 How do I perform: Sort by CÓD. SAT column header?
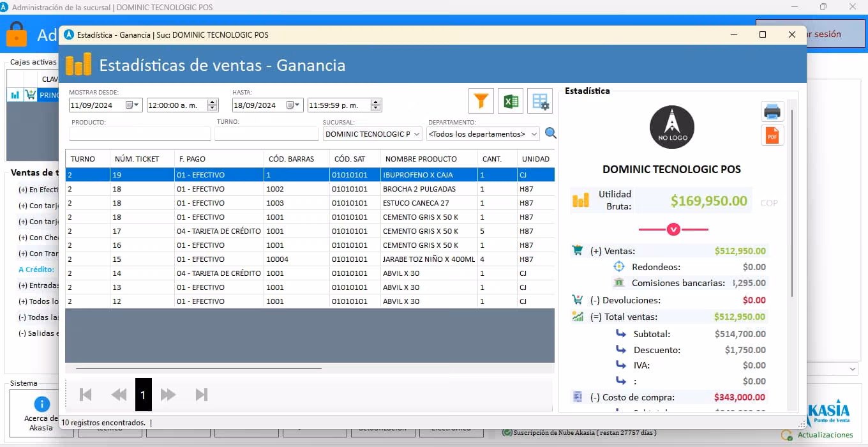coord(355,158)
